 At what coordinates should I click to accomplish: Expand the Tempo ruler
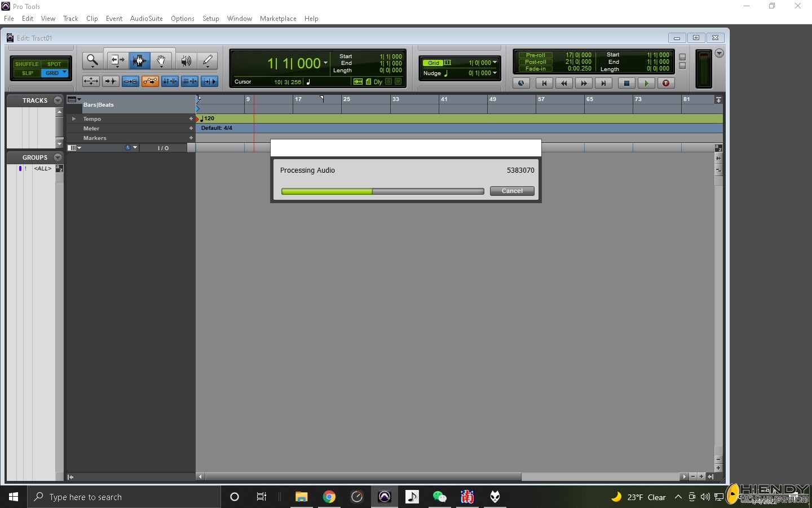(74, 119)
